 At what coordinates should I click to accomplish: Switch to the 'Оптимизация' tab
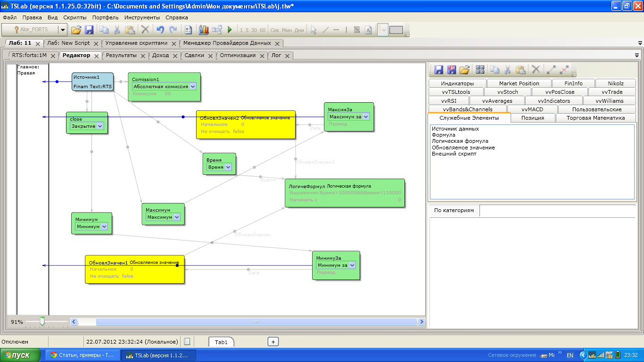tap(238, 55)
